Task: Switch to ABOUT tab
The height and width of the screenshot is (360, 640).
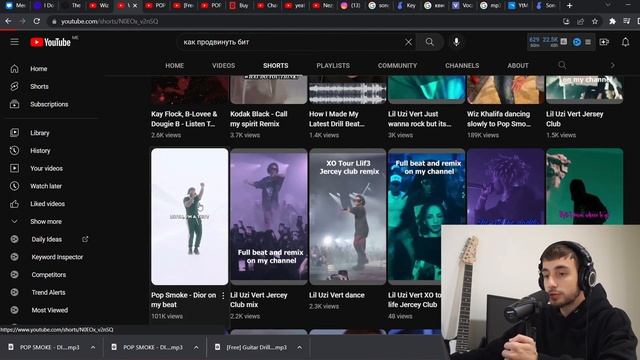Action: (518, 65)
